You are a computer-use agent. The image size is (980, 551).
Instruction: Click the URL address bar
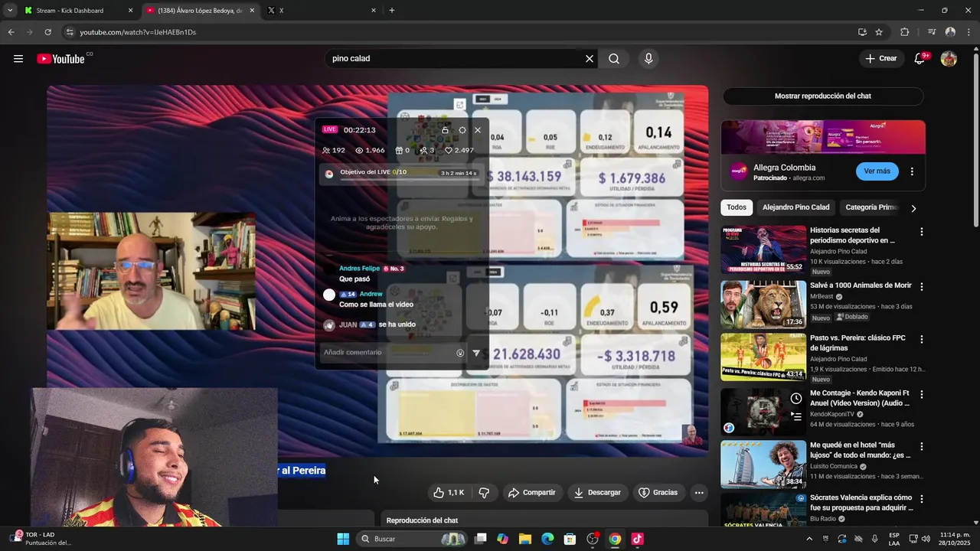459,32
